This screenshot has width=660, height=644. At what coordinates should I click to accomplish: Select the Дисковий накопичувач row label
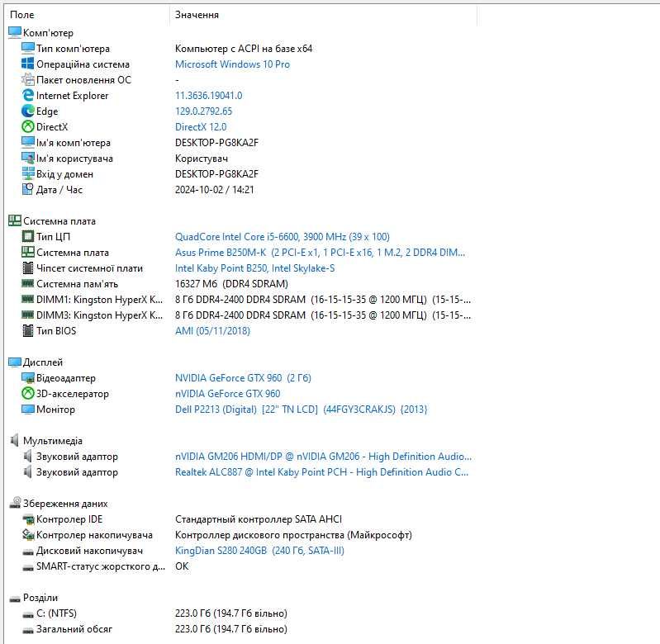[x=89, y=550]
